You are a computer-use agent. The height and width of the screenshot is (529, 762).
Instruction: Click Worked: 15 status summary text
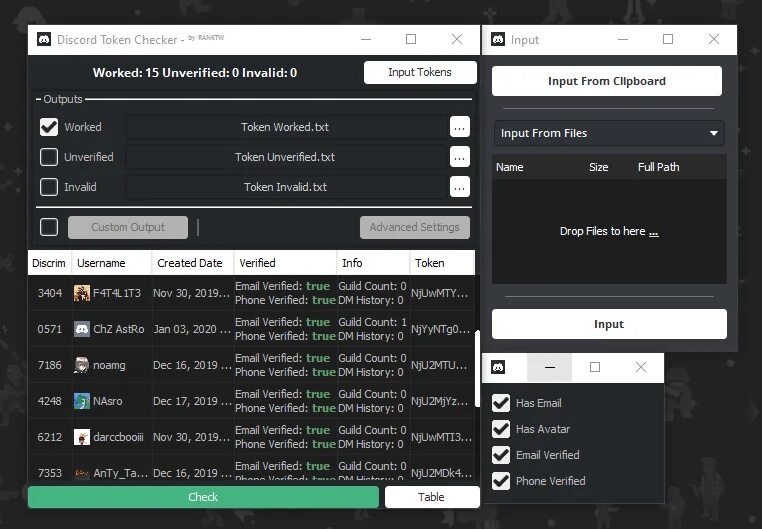pos(195,73)
